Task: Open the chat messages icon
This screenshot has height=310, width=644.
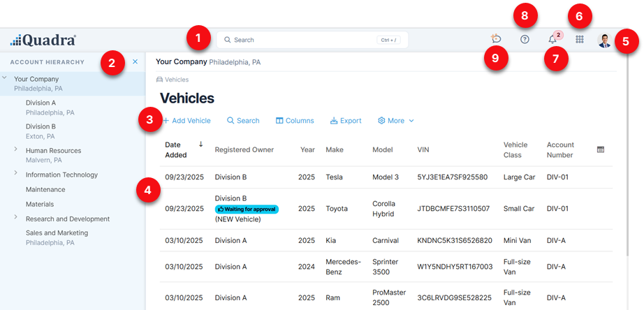Action: coord(497,40)
